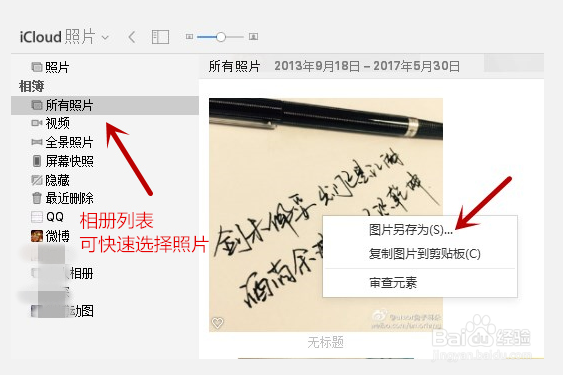563x375 pixels.
Task: Choose 复制图片到剪贴板(C) from context menu
Action: pyautogui.click(x=424, y=254)
